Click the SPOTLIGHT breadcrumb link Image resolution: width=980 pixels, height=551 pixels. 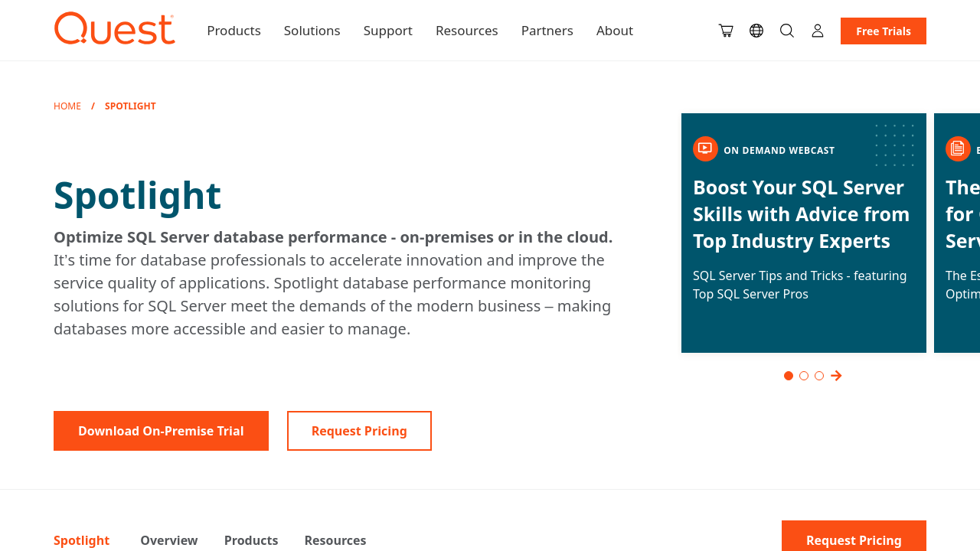(x=130, y=106)
